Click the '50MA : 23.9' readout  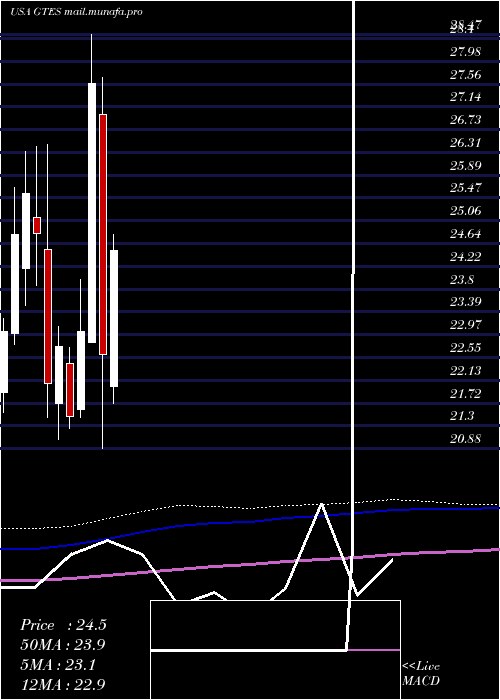pyautogui.click(x=63, y=645)
